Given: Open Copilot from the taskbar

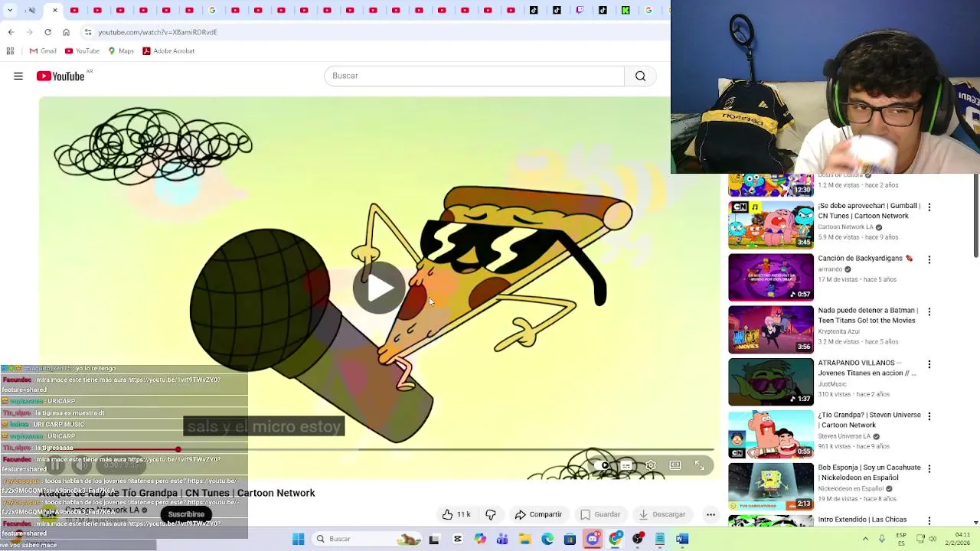Looking at the screenshot, I should [480, 539].
